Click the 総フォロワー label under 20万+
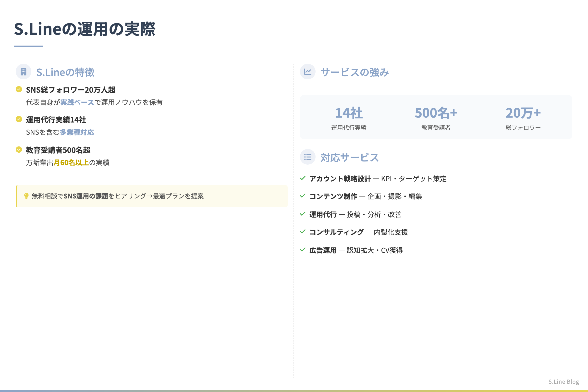This screenshot has height=392, width=588. pos(523,128)
